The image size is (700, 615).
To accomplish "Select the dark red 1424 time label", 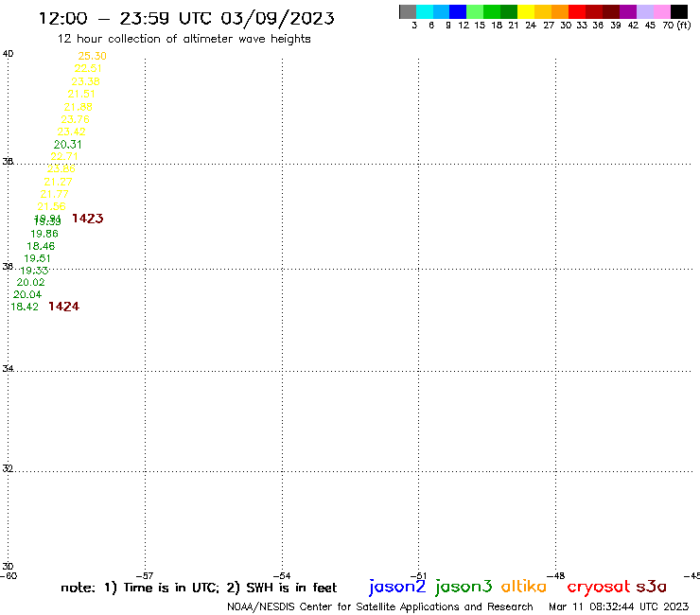I will click(63, 307).
